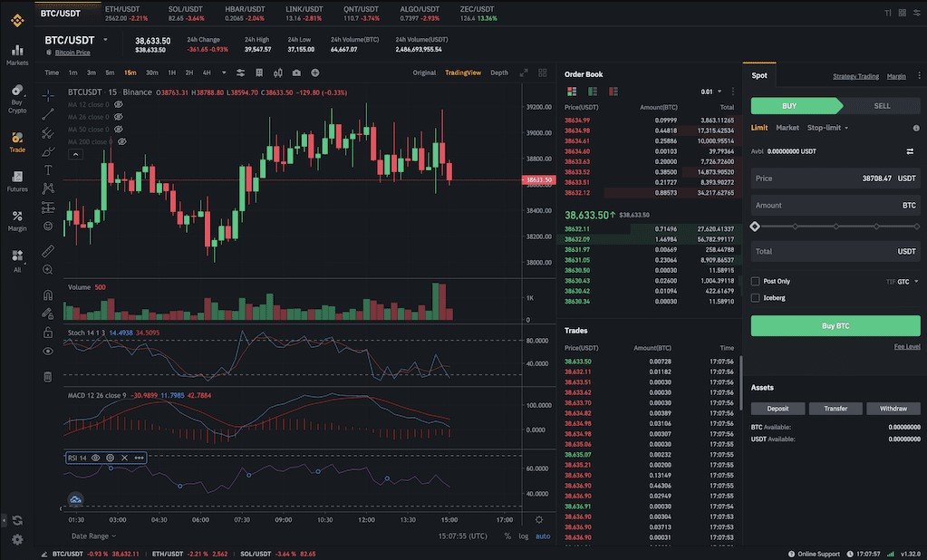Click the transfer swap icon beside Avbl
Image resolution: width=927 pixels, height=560 pixels.
(910, 151)
